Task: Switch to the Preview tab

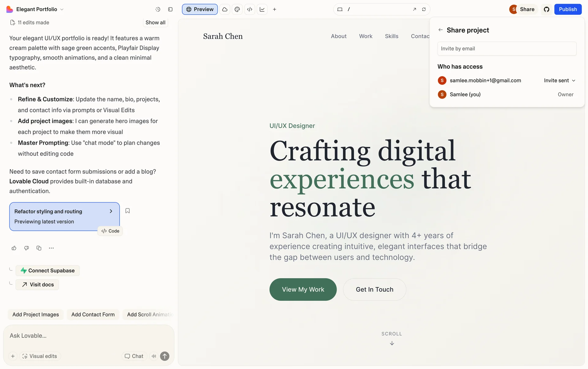Action: pos(200,9)
